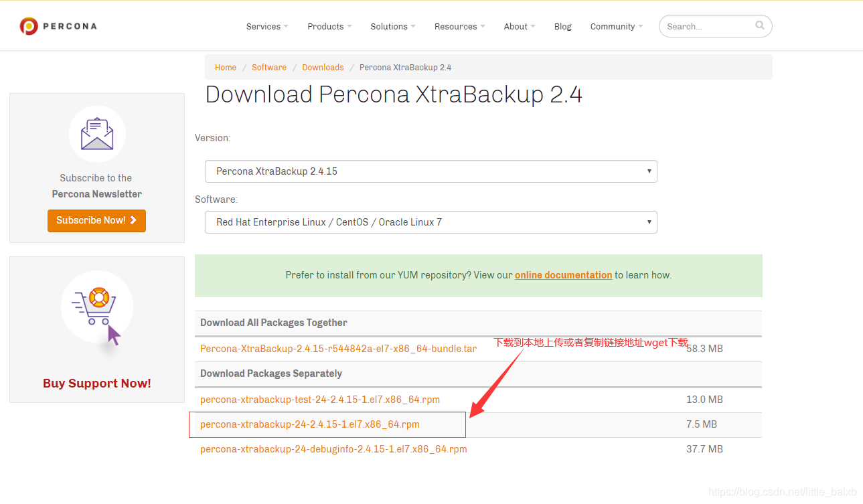Open the Software dropdown Red Hat Enterprise Linux
The height and width of the screenshot is (504, 863).
[x=431, y=222]
